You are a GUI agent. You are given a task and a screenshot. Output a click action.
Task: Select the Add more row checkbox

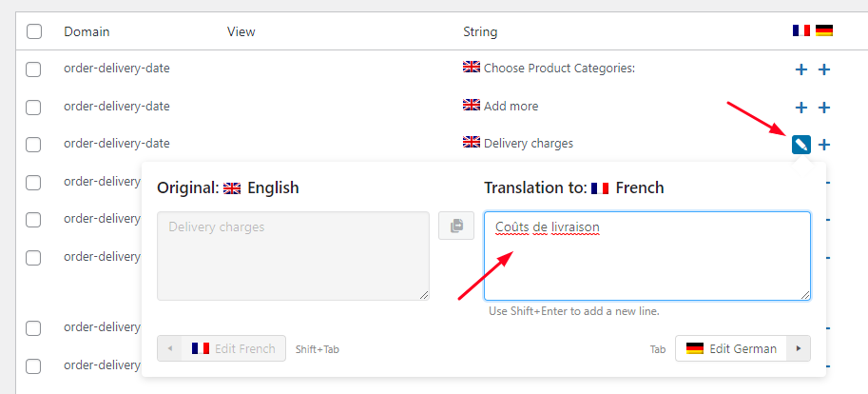click(x=34, y=107)
